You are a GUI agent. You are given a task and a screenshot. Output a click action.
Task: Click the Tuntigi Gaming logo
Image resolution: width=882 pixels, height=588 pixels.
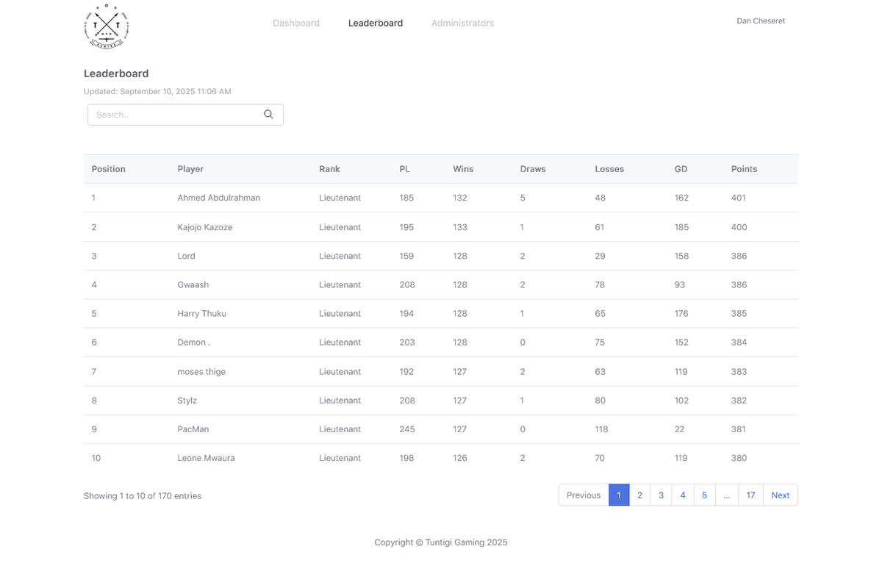[106, 26]
